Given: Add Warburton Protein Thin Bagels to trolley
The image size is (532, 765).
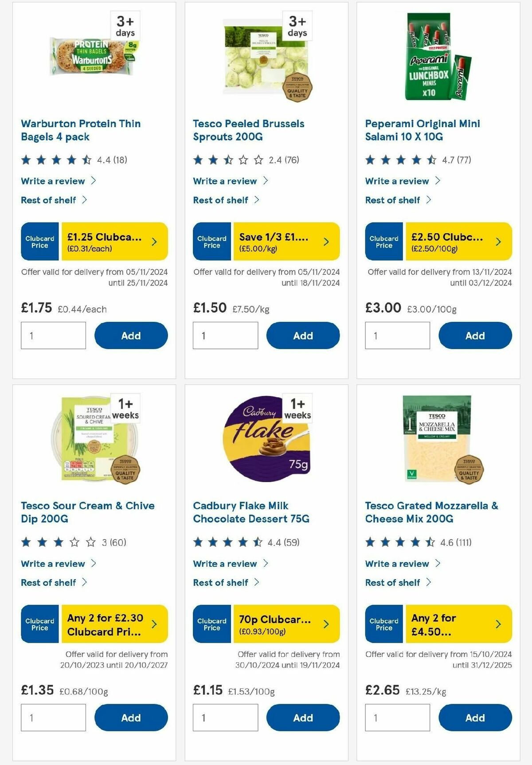Looking at the screenshot, I should pyautogui.click(x=130, y=336).
